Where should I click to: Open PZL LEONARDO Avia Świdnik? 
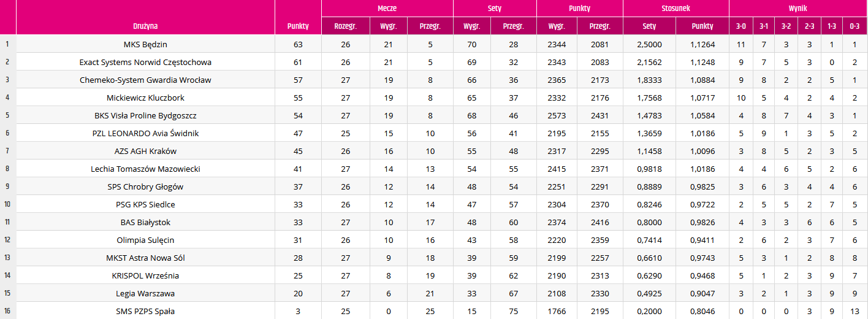[x=145, y=133]
